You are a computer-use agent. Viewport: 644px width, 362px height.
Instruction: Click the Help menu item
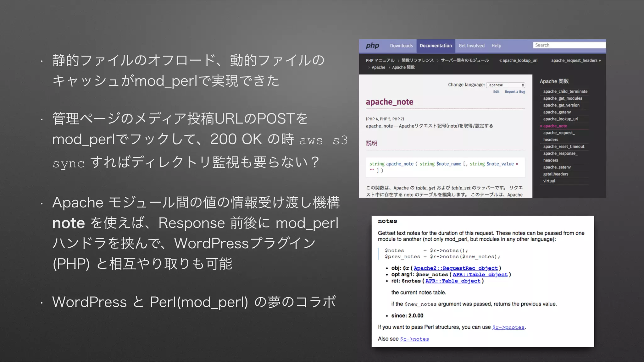click(x=496, y=46)
